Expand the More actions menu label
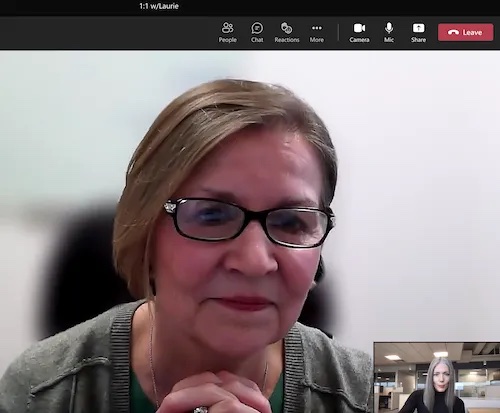Image resolution: width=500 pixels, height=413 pixels. tap(317, 40)
